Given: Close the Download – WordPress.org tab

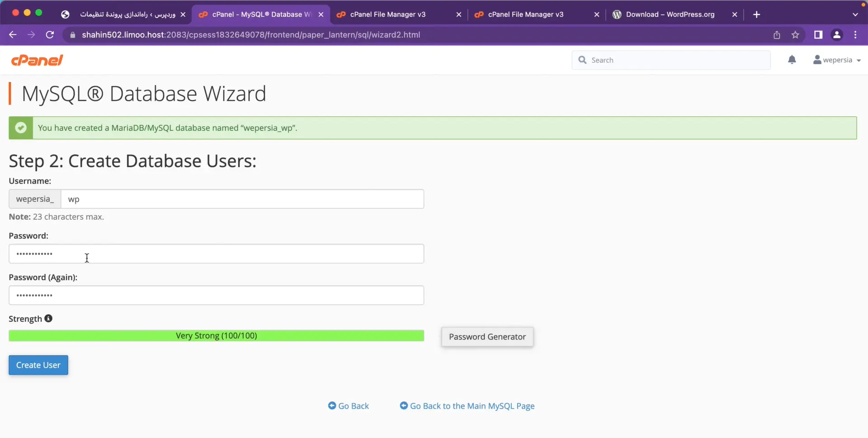Looking at the screenshot, I should click(735, 14).
